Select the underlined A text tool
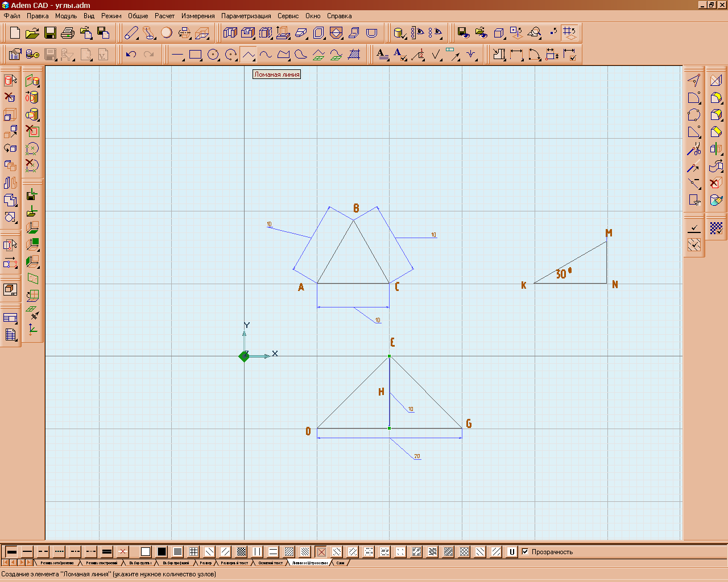 [x=383, y=55]
